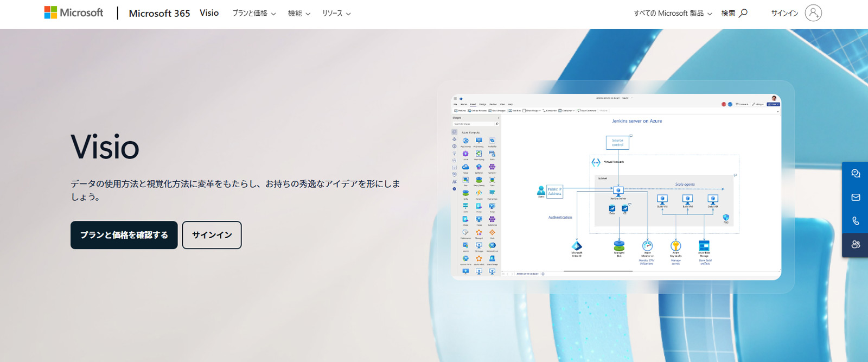Viewport: 868px width, 362px height.
Task: Click プランと価格を確認する button
Action: [x=124, y=235]
